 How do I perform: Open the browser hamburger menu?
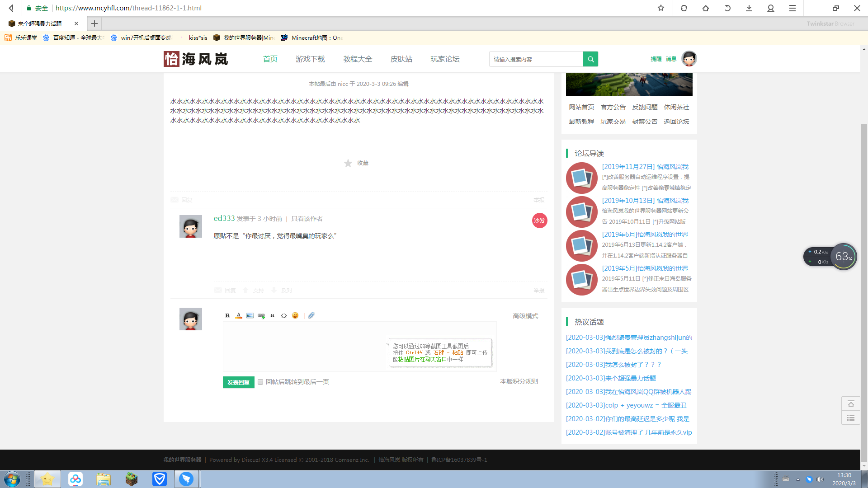point(793,8)
